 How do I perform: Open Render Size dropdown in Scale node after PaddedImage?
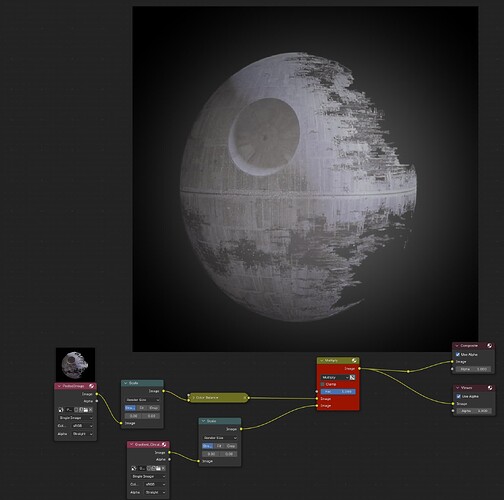point(142,400)
